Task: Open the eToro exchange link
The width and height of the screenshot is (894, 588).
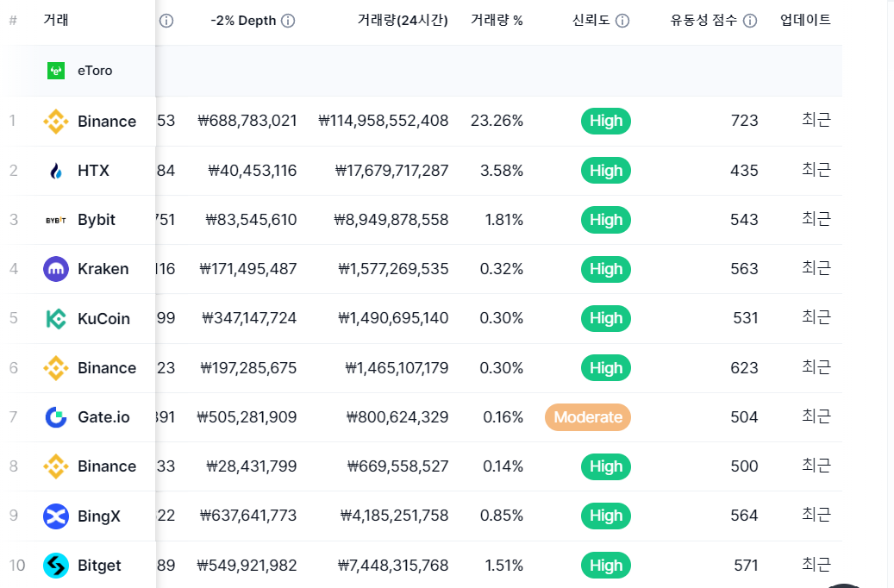Action: pyautogui.click(x=95, y=71)
